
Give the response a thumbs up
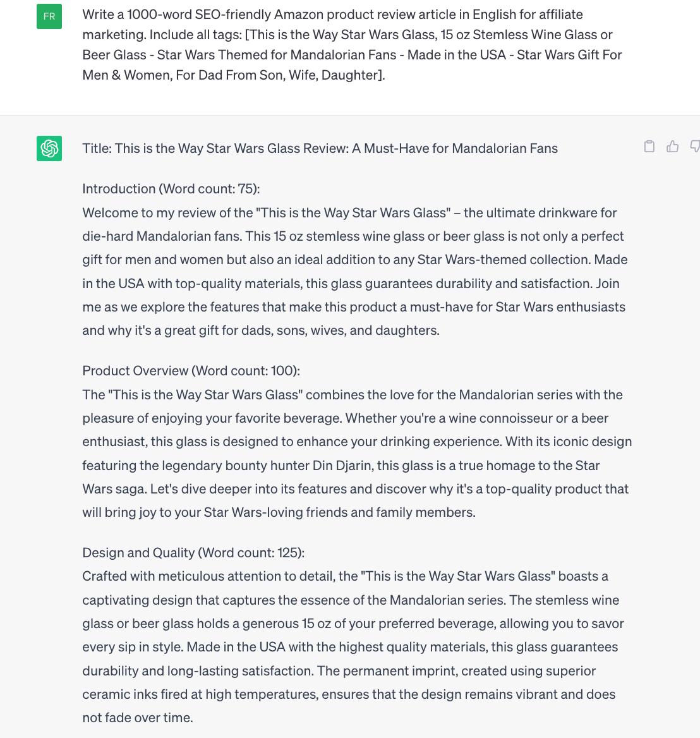click(673, 147)
